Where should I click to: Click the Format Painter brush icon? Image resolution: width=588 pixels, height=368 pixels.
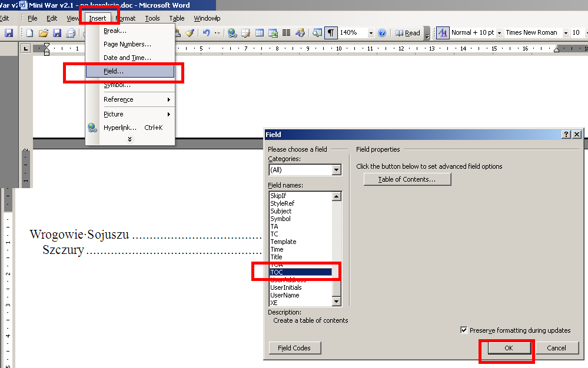(190, 33)
